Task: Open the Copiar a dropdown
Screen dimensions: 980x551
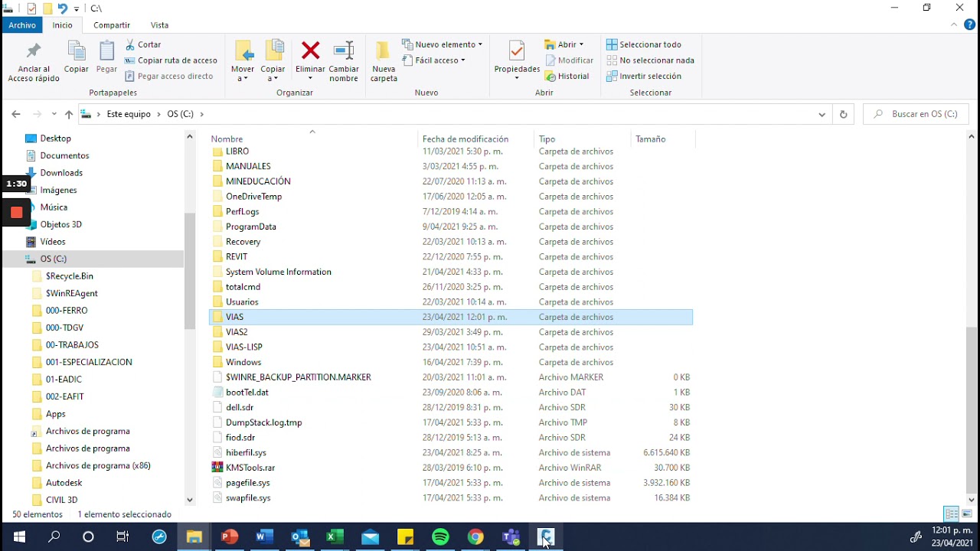Action: pyautogui.click(x=273, y=73)
